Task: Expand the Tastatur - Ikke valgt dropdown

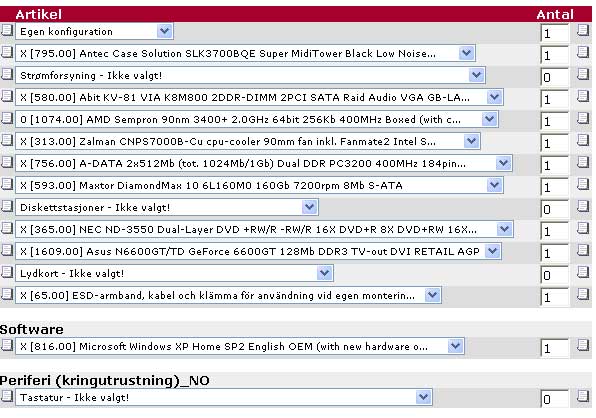Action: pyautogui.click(x=224, y=397)
